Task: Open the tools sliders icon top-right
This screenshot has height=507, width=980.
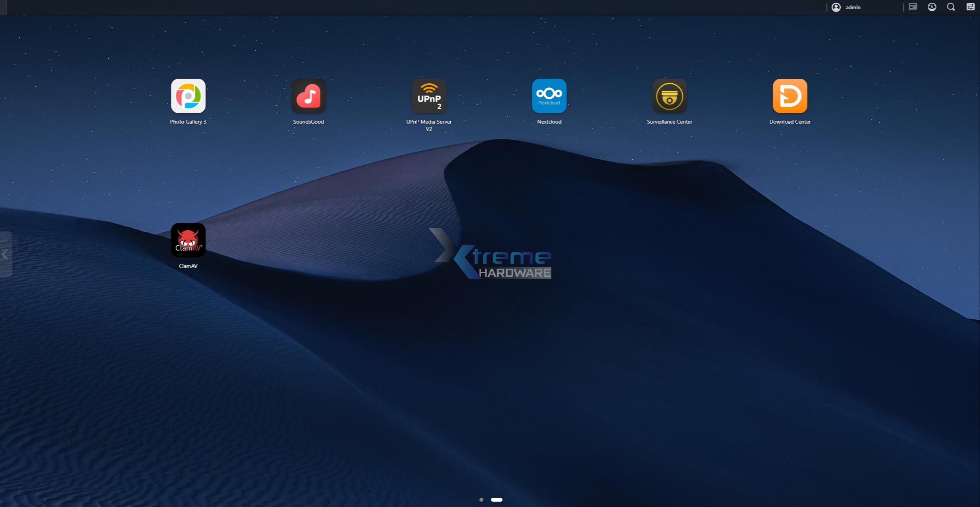Action: pos(970,7)
